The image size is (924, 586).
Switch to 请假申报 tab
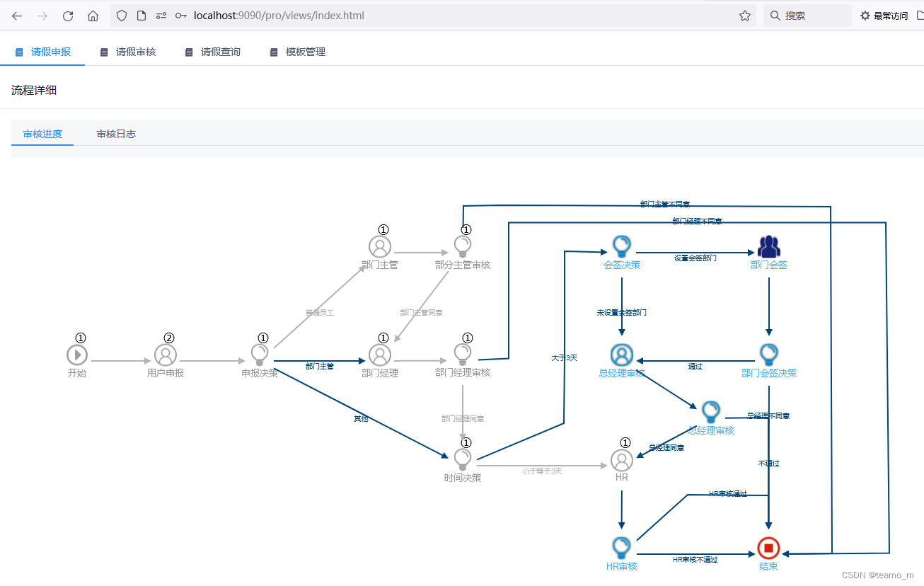click(42, 52)
